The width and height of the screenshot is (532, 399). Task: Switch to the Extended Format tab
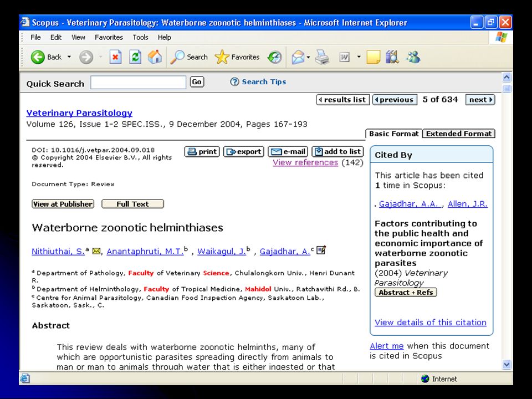point(459,134)
